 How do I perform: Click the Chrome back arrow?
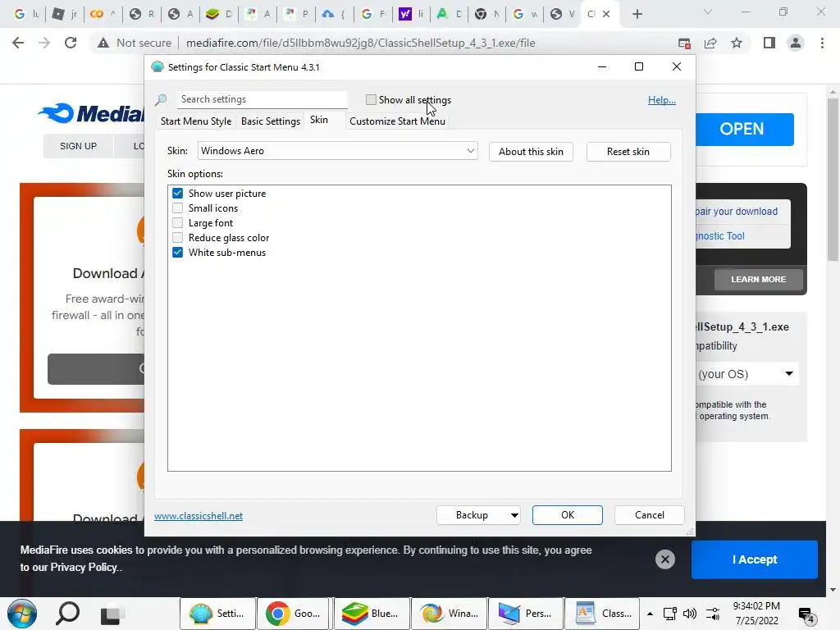[18, 43]
